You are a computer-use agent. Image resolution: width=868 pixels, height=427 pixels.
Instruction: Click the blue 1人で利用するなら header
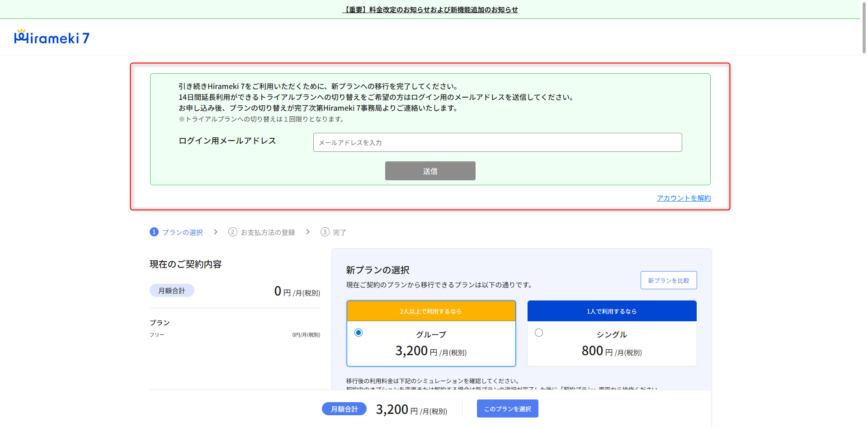point(612,311)
